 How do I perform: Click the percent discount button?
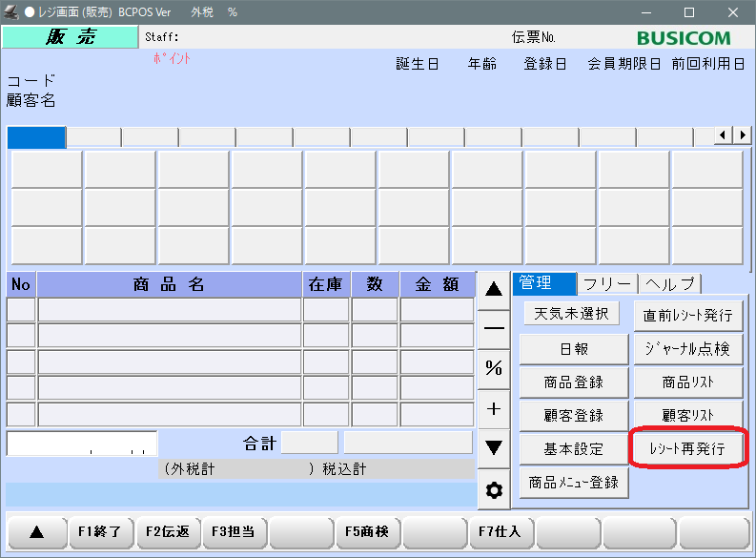[x=494, y=368]
